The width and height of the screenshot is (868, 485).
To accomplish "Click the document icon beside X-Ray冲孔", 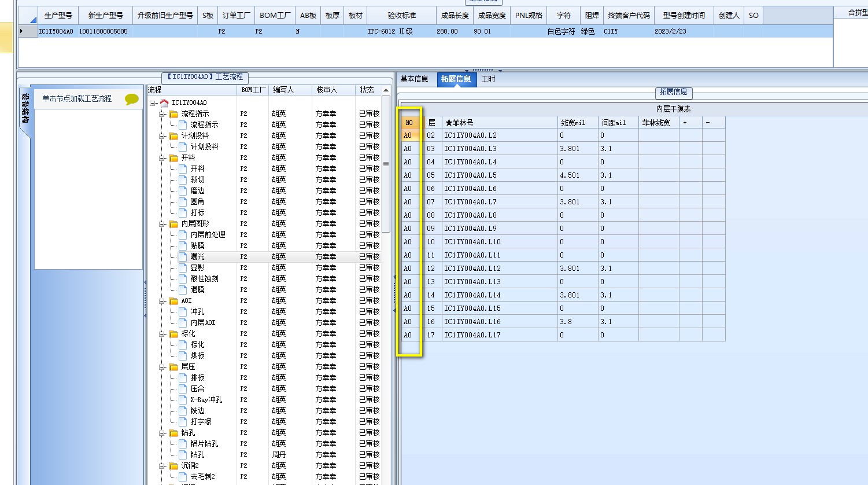I will point(183,400).
